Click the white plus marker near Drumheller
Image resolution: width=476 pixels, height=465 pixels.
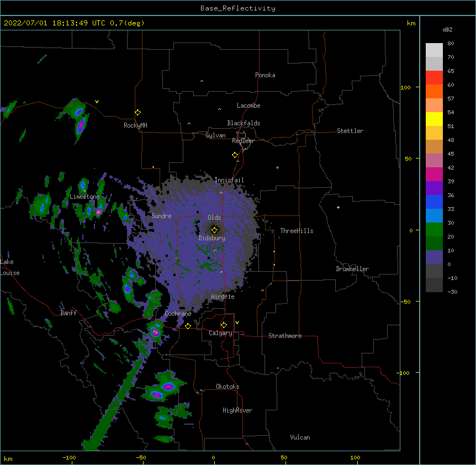(x=338, y=207)
